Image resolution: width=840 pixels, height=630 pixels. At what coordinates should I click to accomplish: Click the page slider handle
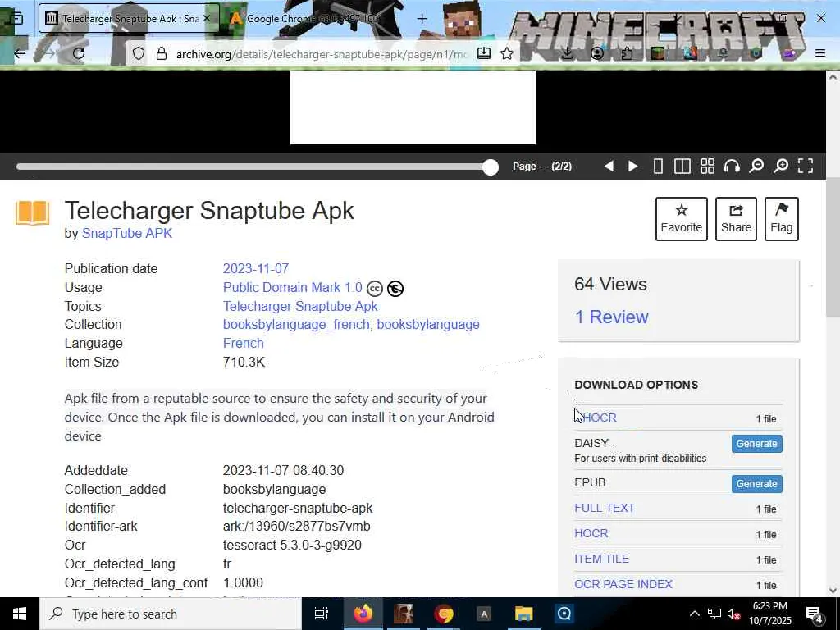[490, 167]
